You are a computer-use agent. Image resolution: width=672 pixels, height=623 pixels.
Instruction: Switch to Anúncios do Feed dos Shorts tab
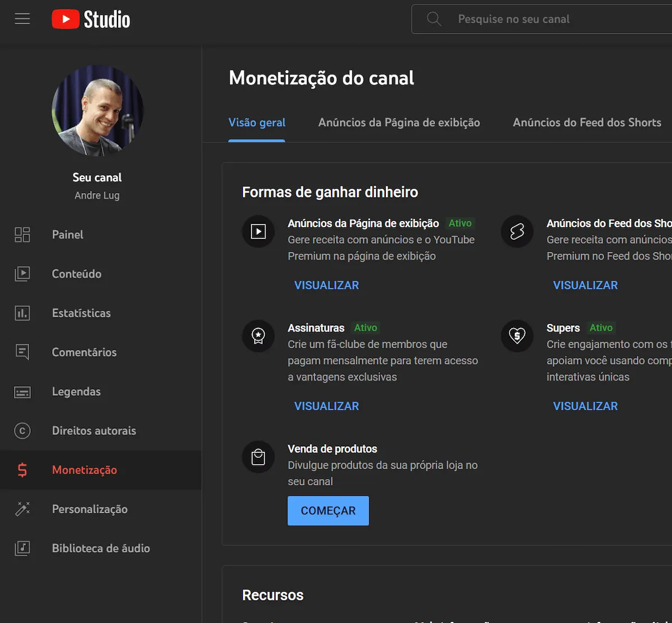[587, 123]
